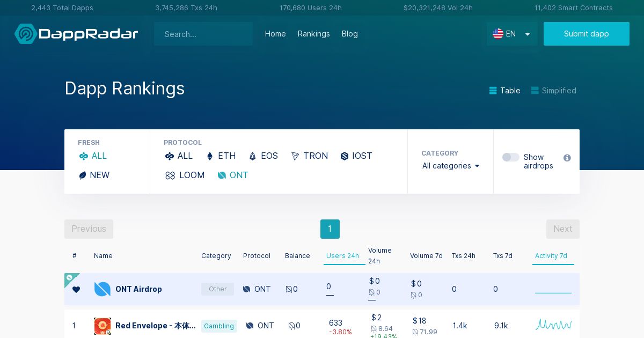The width and height of the screenshot is (644, 338).
Task: Click the Red Envelope activity sparkline
Action: 554,325
